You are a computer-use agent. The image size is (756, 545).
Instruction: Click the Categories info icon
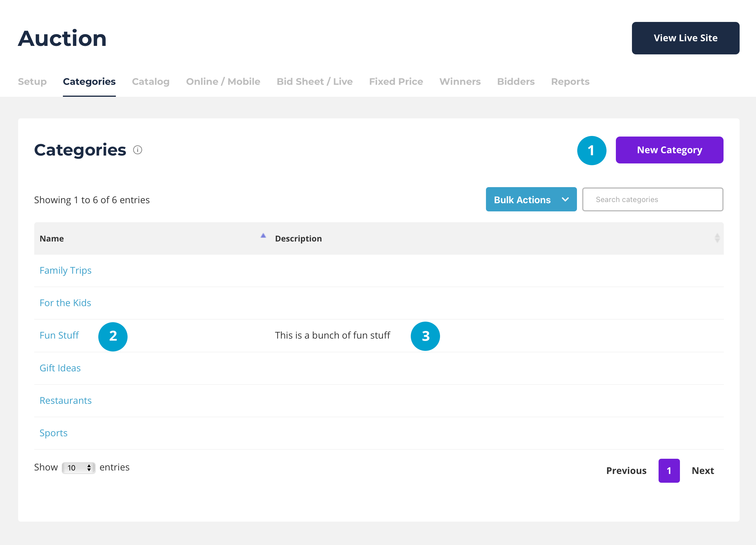pos(137,150)
